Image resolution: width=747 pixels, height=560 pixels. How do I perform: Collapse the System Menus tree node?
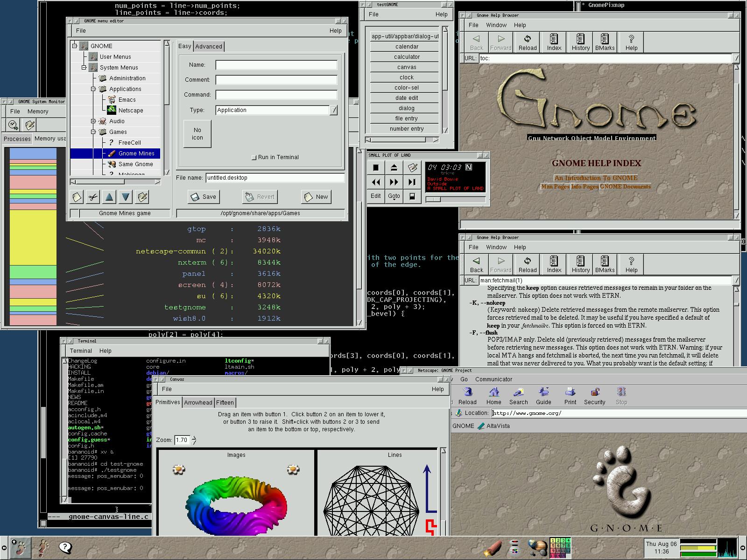[84, 67]
